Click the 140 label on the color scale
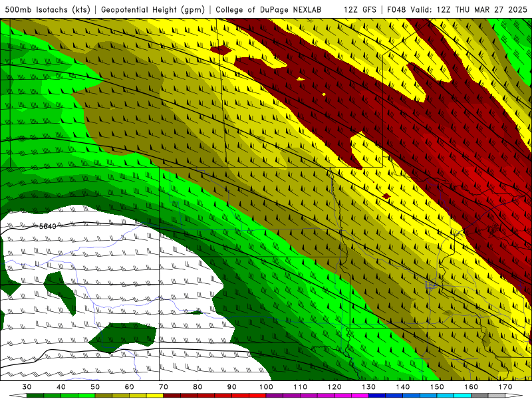The width and height of the screenshot is (532, 399). pyautogui.click(x=403, y=387)
